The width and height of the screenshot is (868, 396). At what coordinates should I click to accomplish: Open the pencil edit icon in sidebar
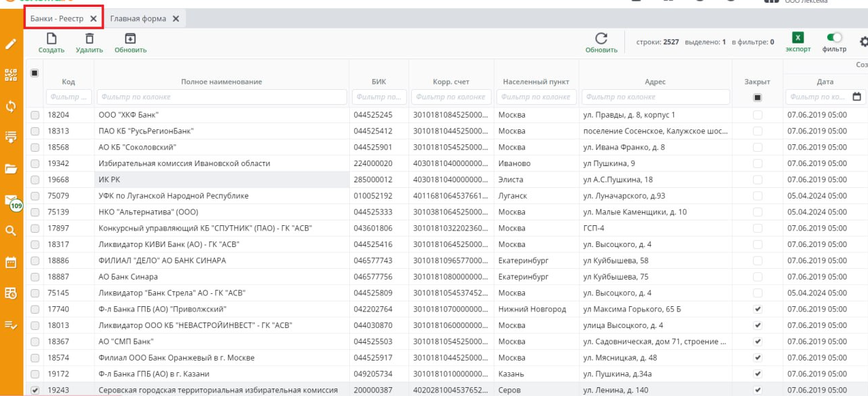(x=11, y=44)
